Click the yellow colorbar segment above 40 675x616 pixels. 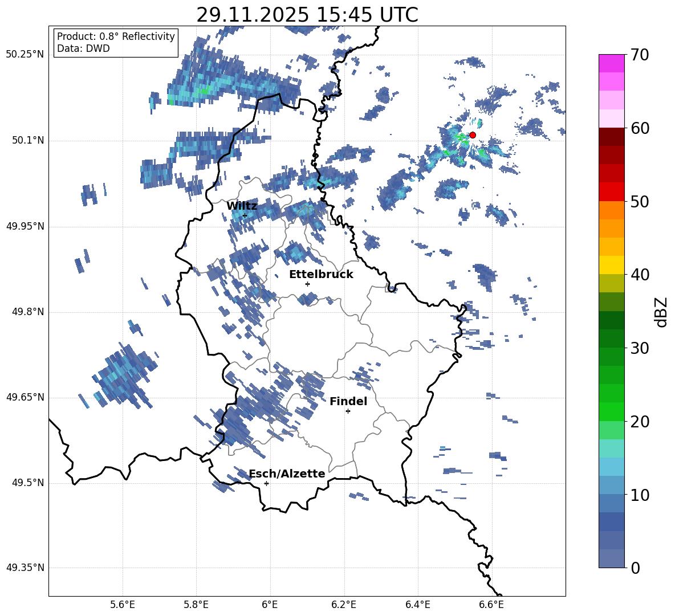point(612,266)
